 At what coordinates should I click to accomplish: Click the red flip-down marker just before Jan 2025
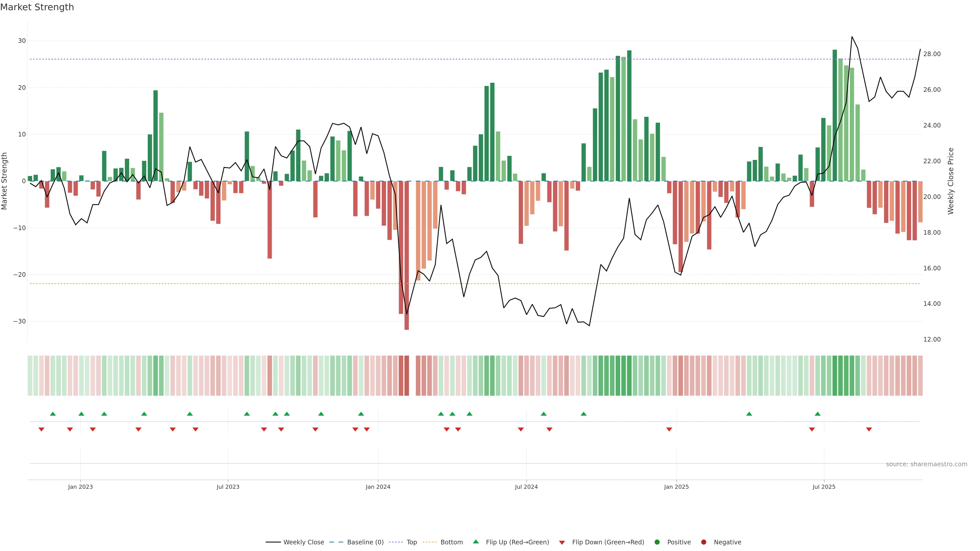669,429
